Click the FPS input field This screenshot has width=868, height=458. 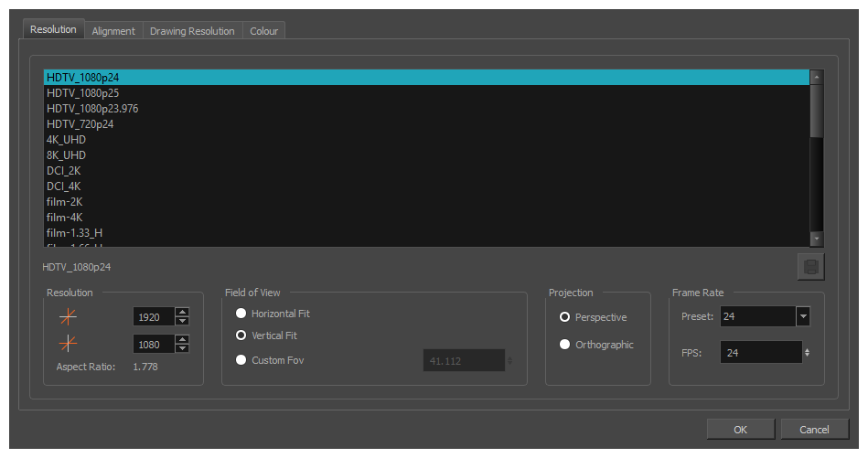coord(761,352)
